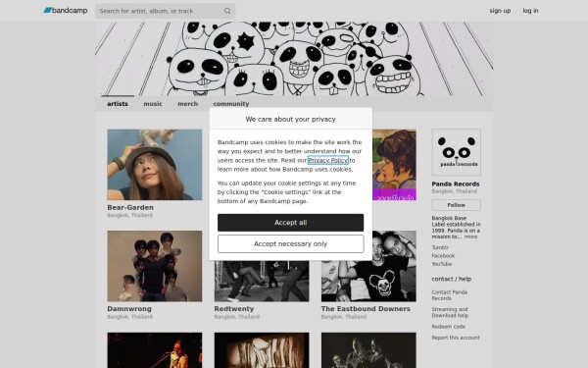
Task: Report this account
Action: click(x=456, y=338)
